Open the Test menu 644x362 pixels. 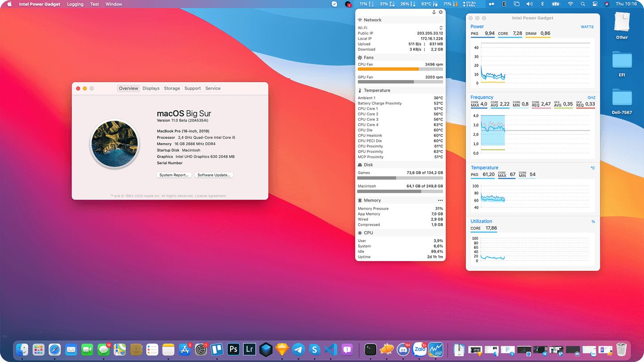94,4
